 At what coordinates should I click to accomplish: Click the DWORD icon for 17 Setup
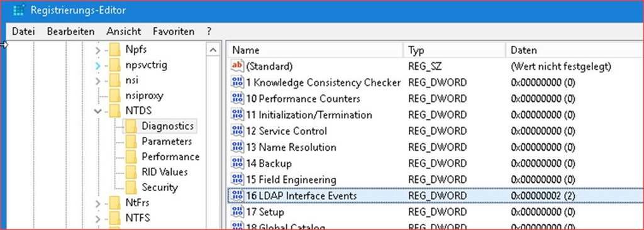(237, 212)
